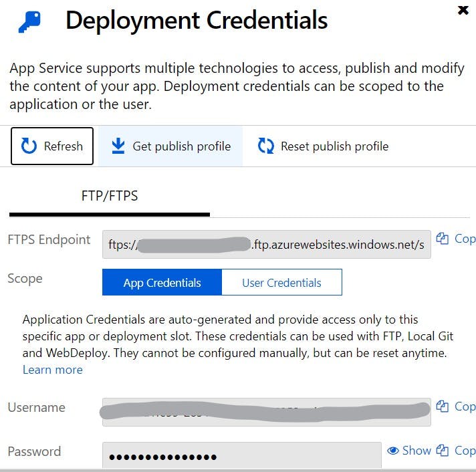Reveal the password with the eye icon
Image resolution: width=476 pixels, height=472 pixels.
(x=393, y=451)
